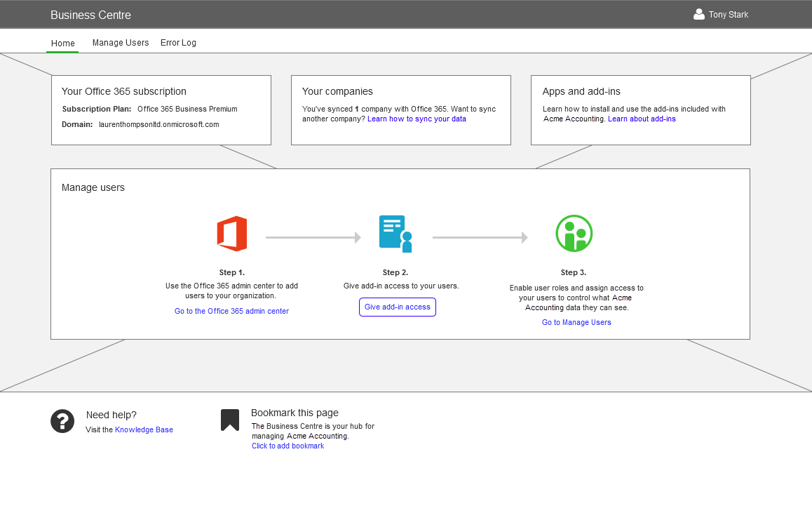Visit the Knowledge Base
The width and height of the screenshot is (812, 506).
pyautogui.click(x=144, y=430)
